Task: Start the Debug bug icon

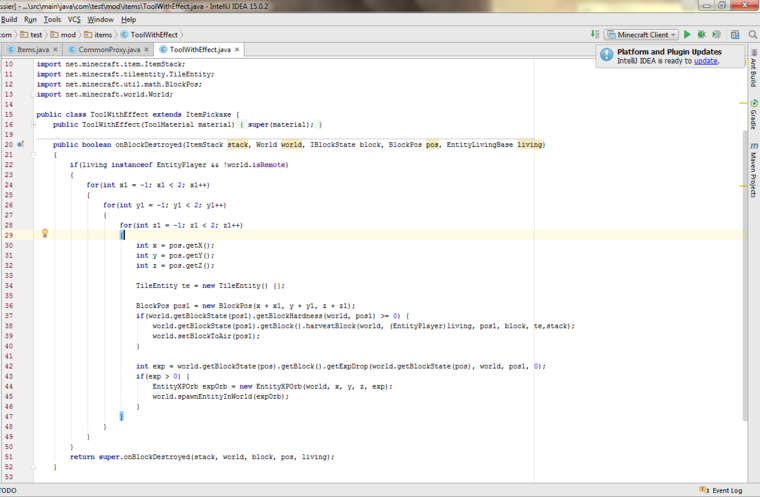Action: (x=701, y=34)
